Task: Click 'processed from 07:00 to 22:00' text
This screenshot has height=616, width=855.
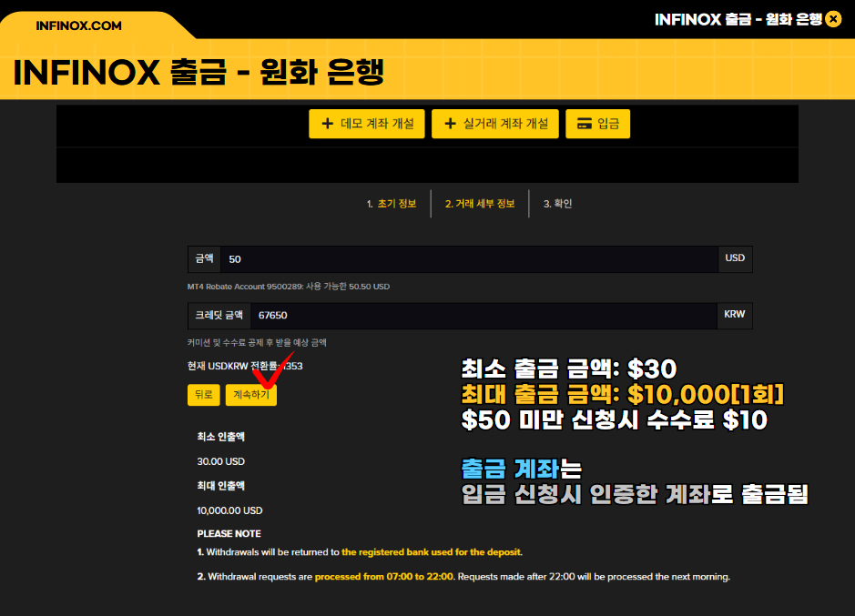Action: coord(384,577)
